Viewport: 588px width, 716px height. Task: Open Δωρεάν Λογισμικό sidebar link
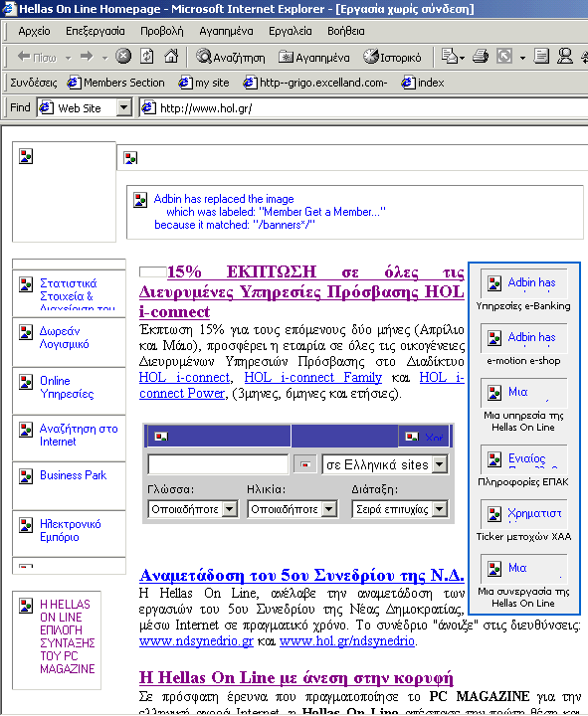64,337
